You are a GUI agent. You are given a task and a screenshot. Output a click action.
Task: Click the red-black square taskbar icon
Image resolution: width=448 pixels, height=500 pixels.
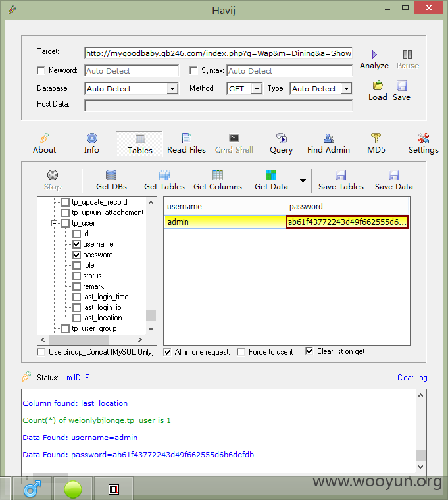114,489
